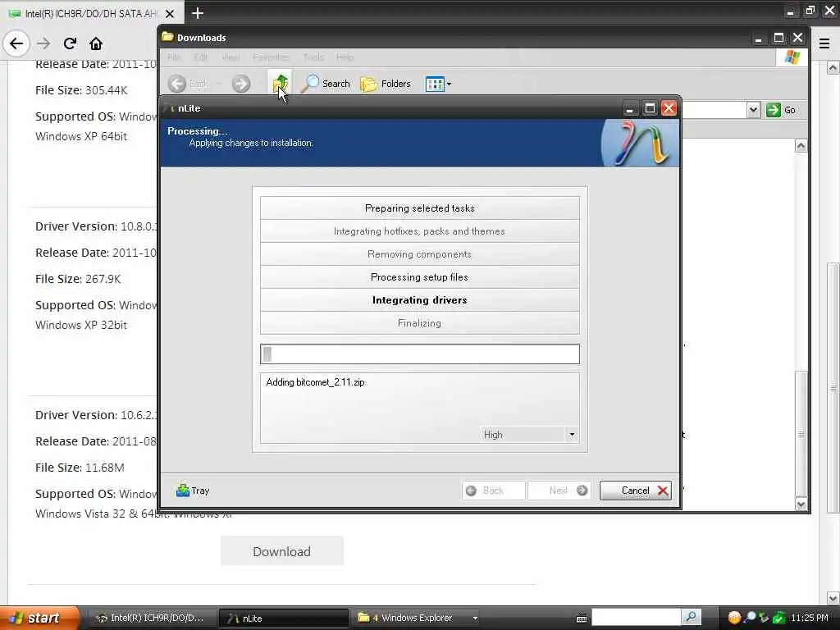Open the browser hamburger menu

(x=824, y=43)
